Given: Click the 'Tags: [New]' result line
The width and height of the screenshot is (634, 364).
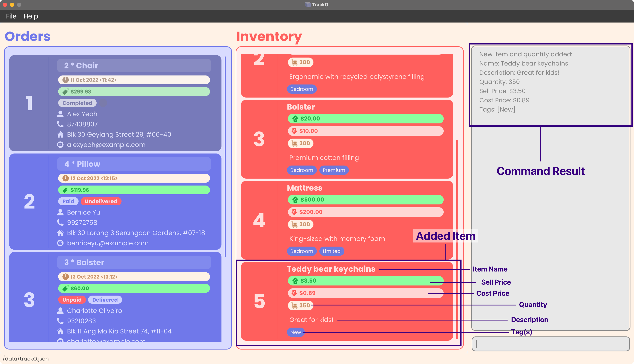Looking at the screenshot, I should [x=497, y=109].
